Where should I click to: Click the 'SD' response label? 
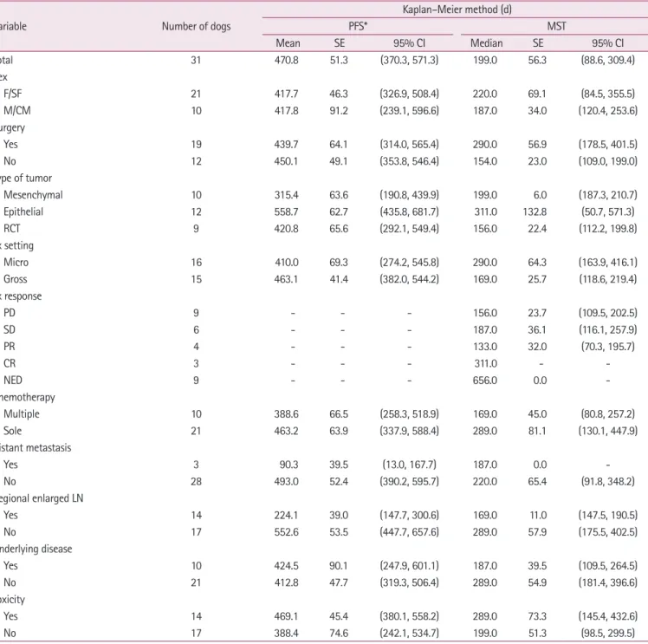coord(9,330)
